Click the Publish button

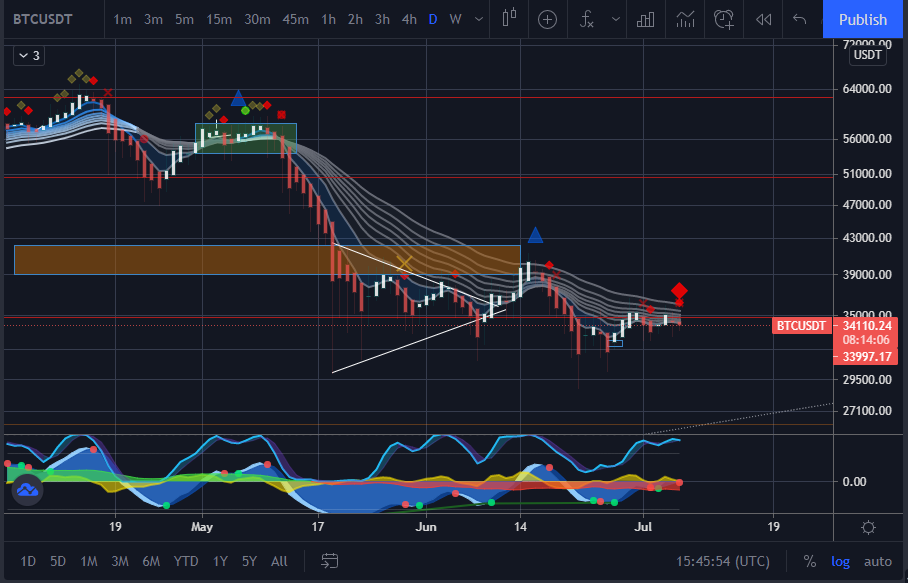pos(863,19)
